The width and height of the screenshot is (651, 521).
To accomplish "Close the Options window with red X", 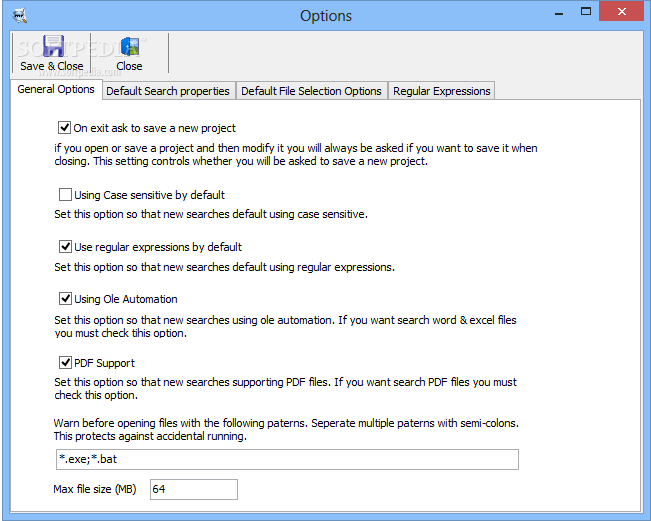I will [x=622, y=12].
